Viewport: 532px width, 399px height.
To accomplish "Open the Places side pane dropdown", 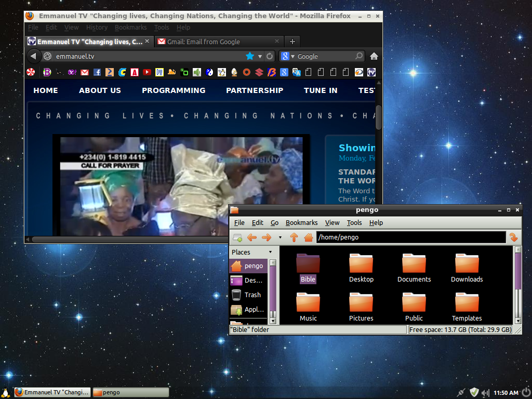I will pyautogui.click(x=270, y=252).
